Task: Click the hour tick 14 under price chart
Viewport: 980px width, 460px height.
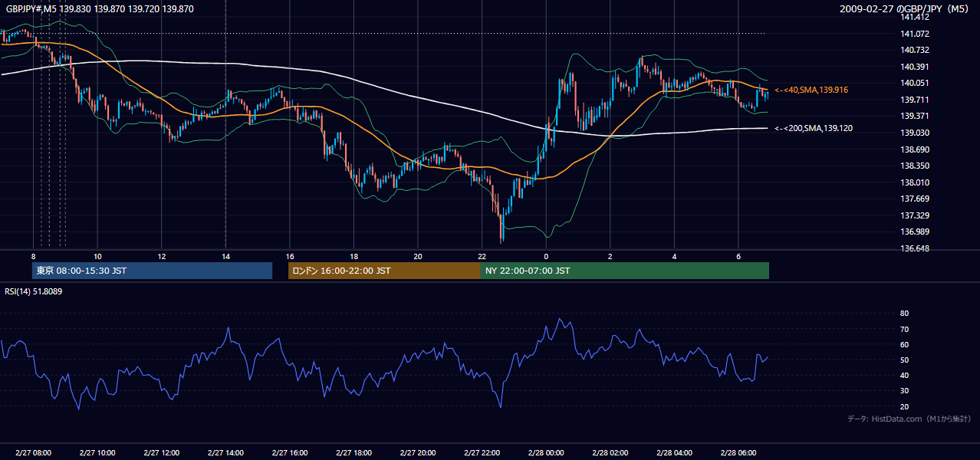Action: (225, 256)
